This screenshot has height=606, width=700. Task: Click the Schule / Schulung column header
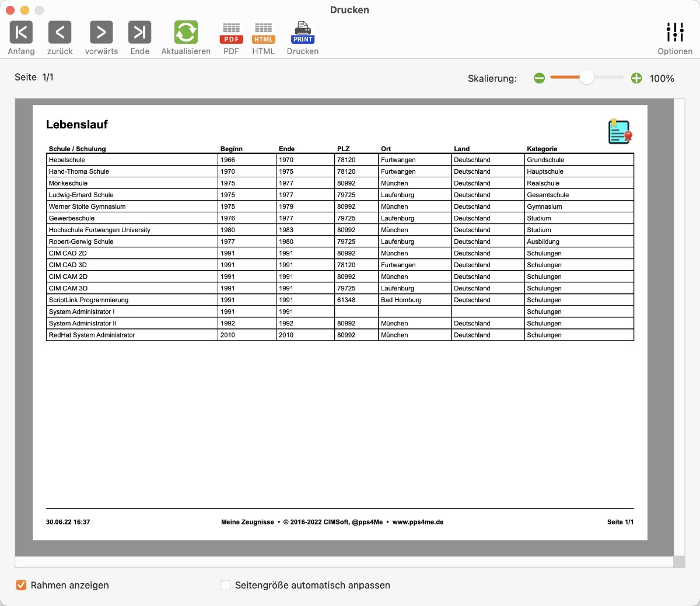pos(78,149)
